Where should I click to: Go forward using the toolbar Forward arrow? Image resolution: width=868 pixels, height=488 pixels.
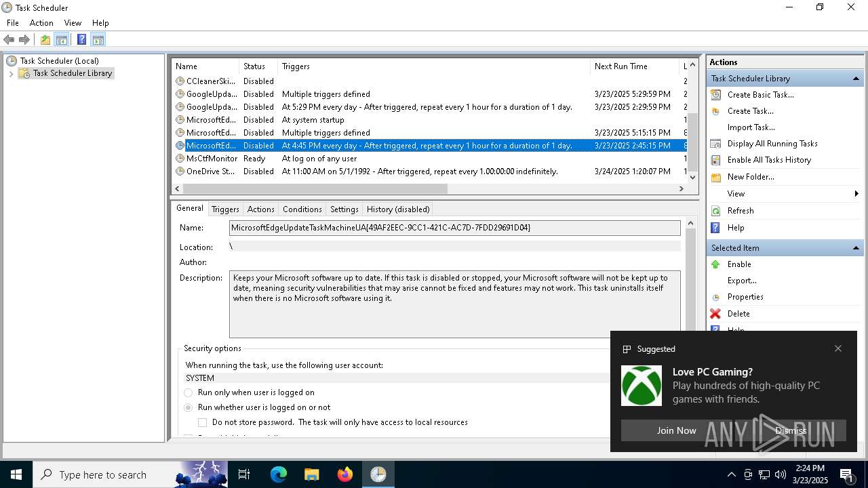[x=24, y=40]
